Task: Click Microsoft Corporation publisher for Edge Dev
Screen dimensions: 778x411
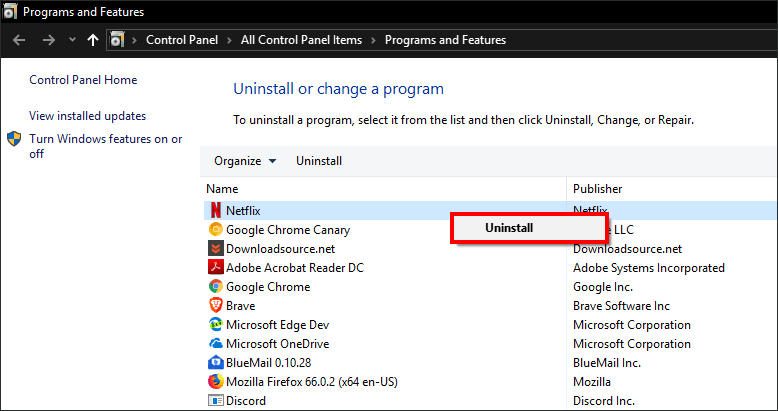Action: (x=632, y=325)
